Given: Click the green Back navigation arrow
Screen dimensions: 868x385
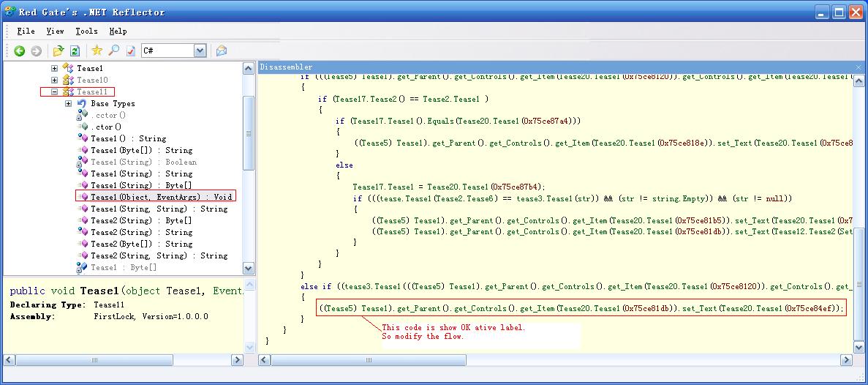Looking at the screenshot, I should click(19, 51).
